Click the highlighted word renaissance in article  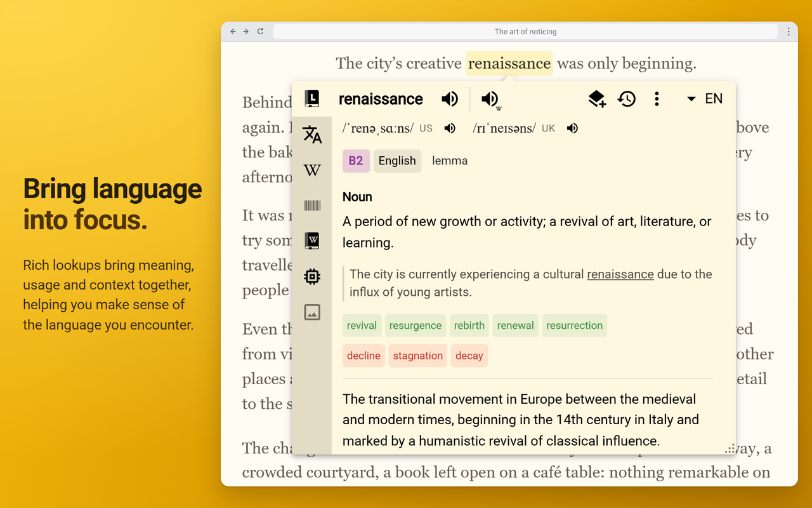pos(509,63)
